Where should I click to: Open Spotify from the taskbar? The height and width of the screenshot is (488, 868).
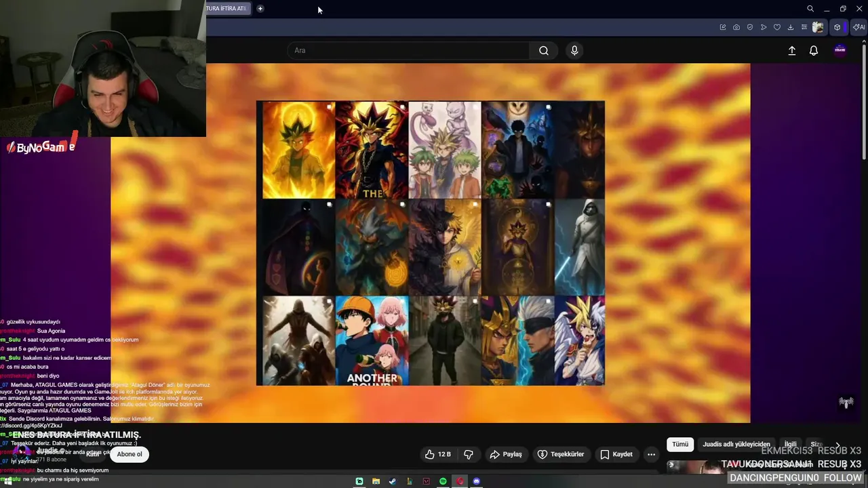443,481
